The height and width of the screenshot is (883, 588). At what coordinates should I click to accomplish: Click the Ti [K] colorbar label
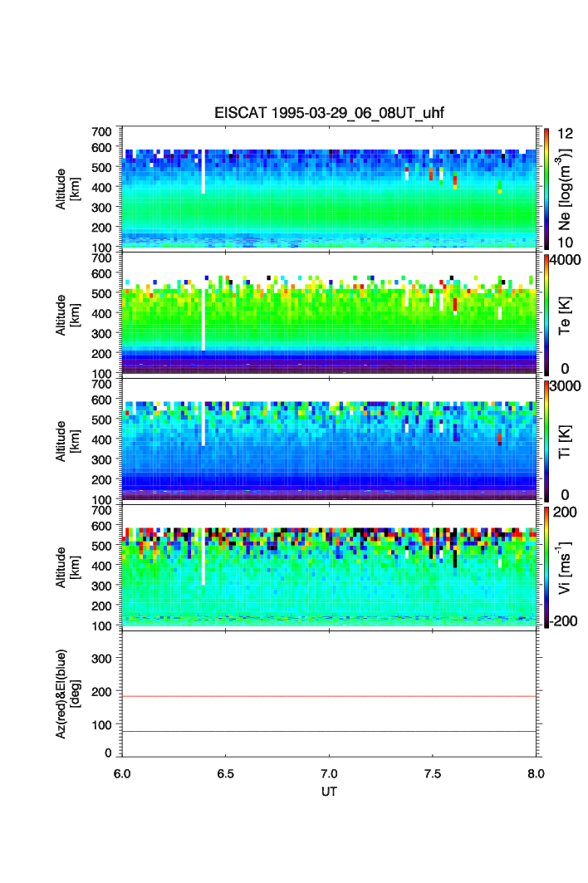click(x=566, y=440)
